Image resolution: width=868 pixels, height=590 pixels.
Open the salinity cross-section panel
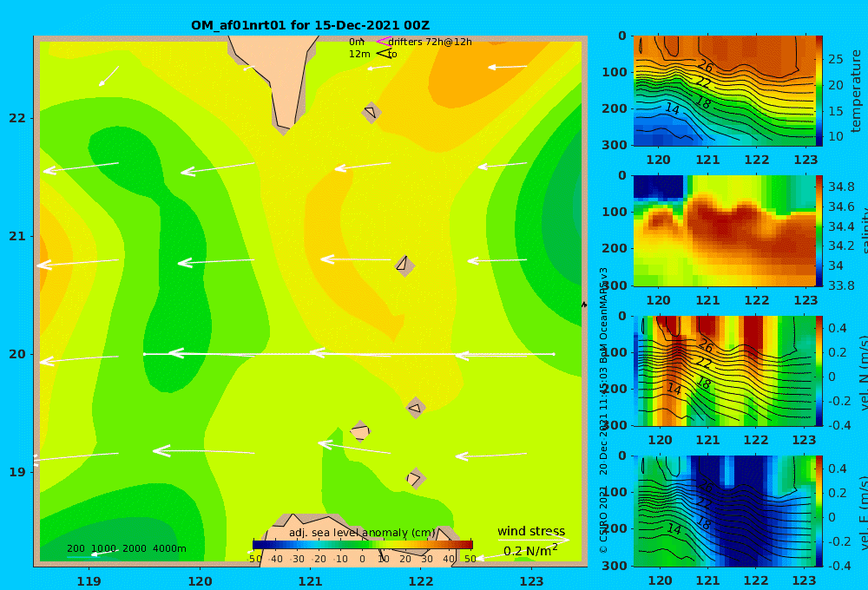click(x=724, y=231)
